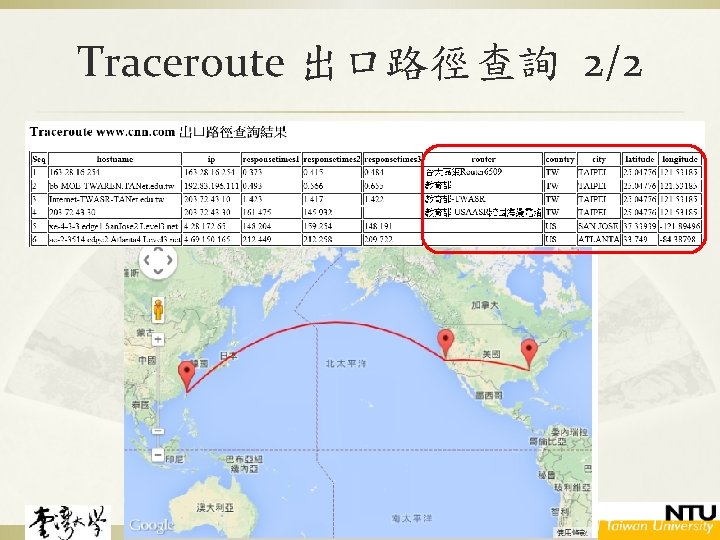Click the longitude cell -121.89496
The height and width of the screenshot is (540, 720).
[x=680, y=226]
